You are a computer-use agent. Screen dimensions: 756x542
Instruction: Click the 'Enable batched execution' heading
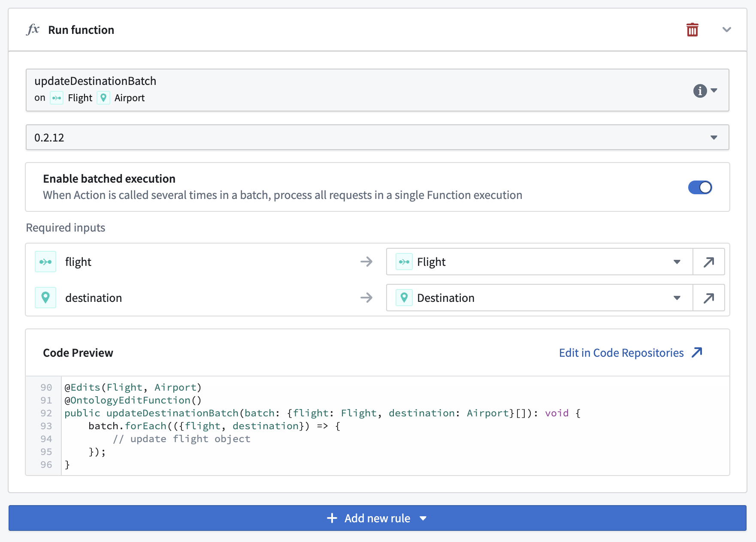(109, 179)
